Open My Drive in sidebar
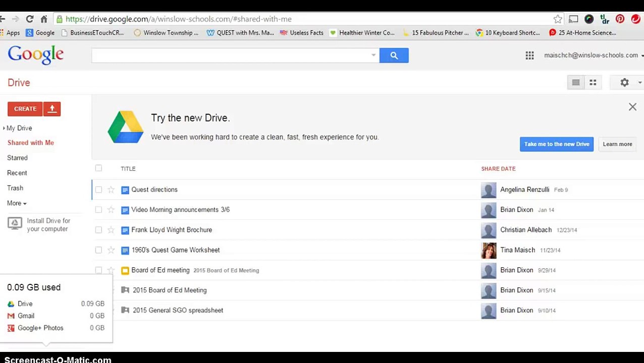The image size is (644, 363). (19, 128)
